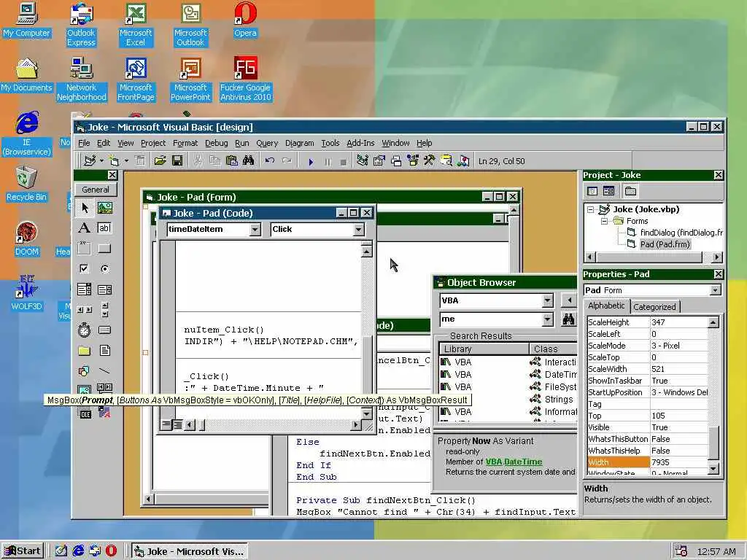Select the DirListBox folder control in toolbox
Image resolution: width=747 pixels, height=560 pixels.
click(x=85, y=351)
